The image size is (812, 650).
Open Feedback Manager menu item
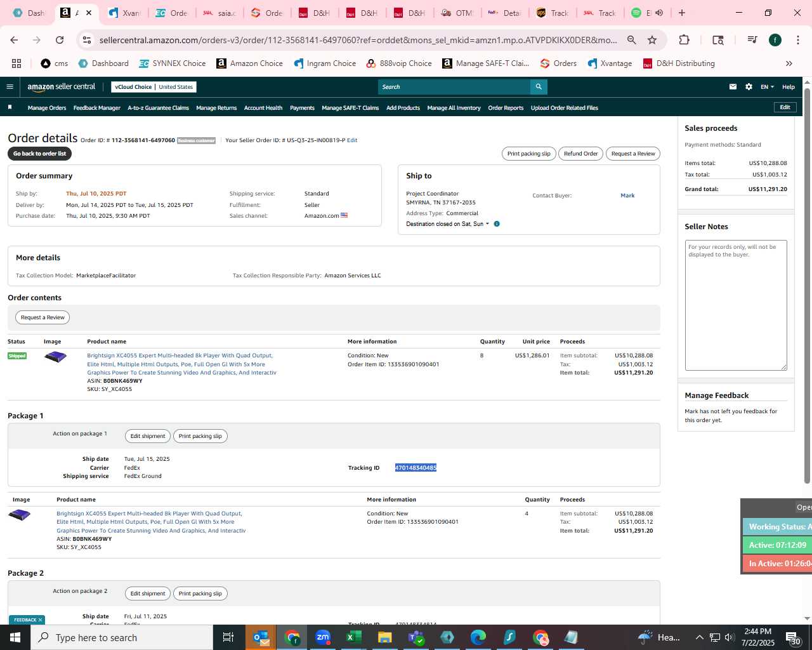(x=97, y=108)
